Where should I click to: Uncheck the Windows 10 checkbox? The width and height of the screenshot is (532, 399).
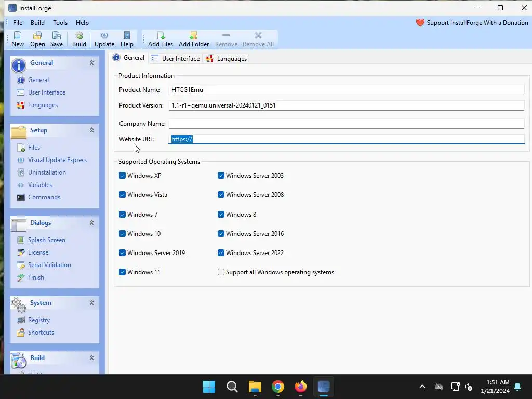click(x=123, y=233)
